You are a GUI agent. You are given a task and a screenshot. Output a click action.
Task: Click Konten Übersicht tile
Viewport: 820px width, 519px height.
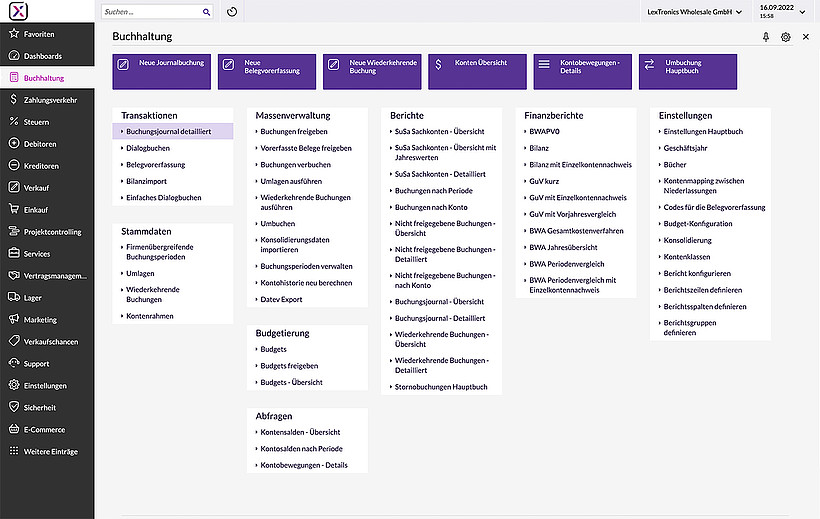[477, 72]
